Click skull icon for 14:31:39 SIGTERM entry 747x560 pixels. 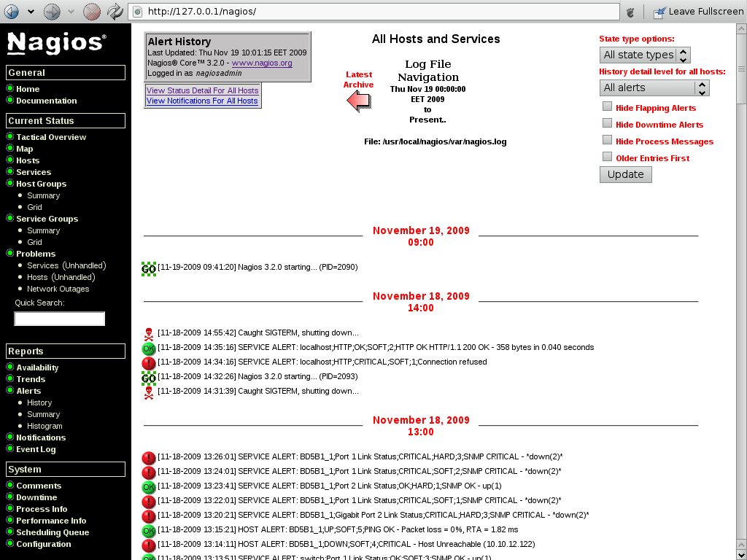click(149, 392)
